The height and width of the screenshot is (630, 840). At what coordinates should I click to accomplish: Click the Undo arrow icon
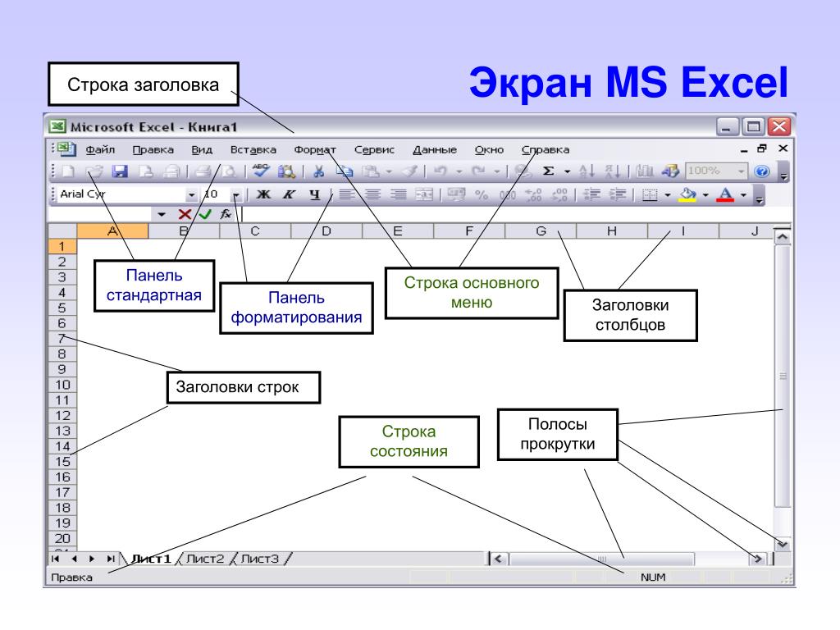[441, 171]
